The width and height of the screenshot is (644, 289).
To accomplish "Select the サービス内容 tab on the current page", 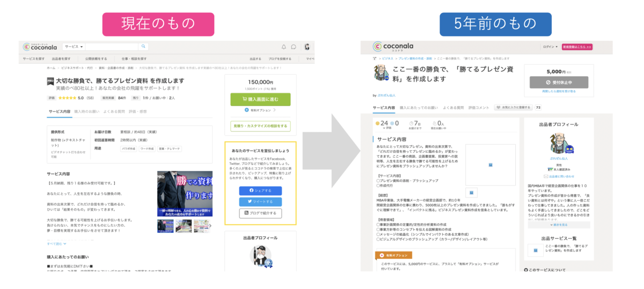I will tap(59, 112).
